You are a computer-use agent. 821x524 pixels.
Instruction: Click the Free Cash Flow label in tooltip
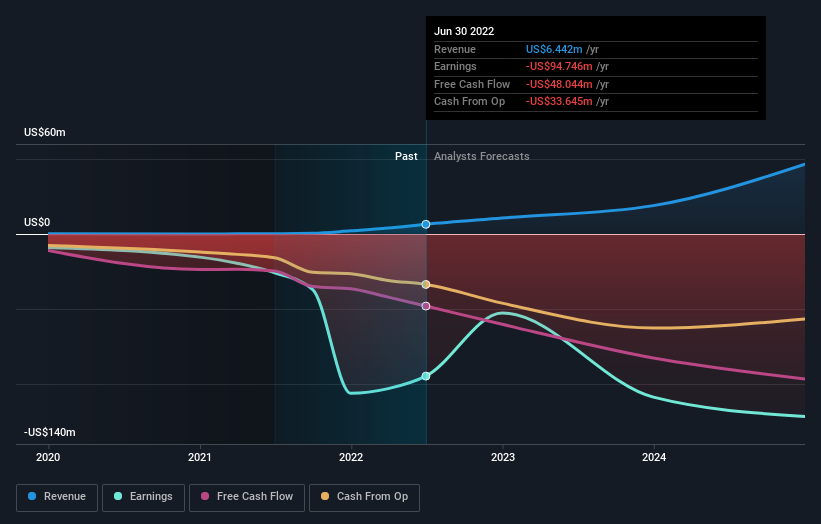pyautogui.click(x=472, y=84)
